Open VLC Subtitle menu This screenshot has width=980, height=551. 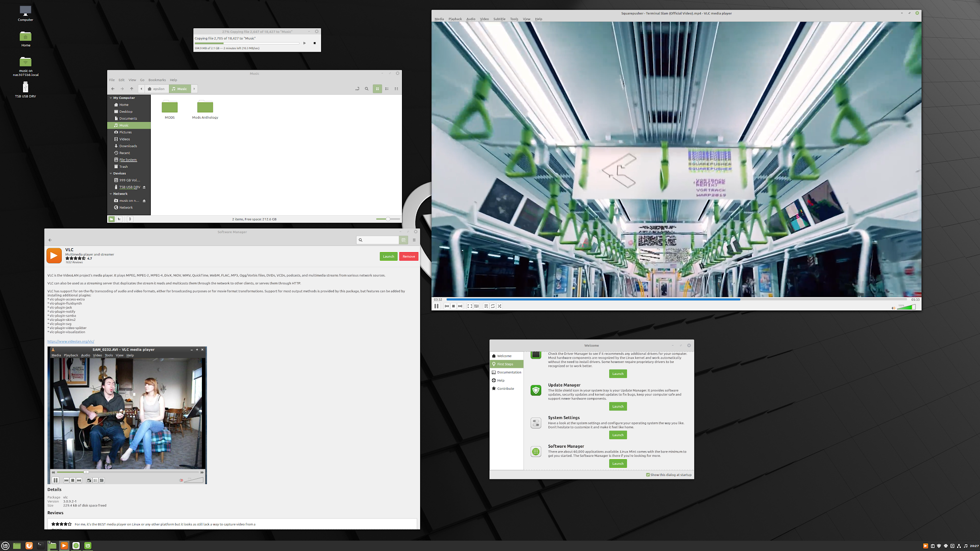click(499, 19)
